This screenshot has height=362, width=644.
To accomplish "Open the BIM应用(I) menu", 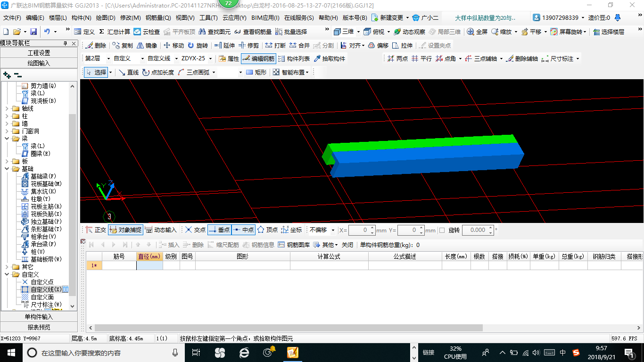I will pos(265,18).
